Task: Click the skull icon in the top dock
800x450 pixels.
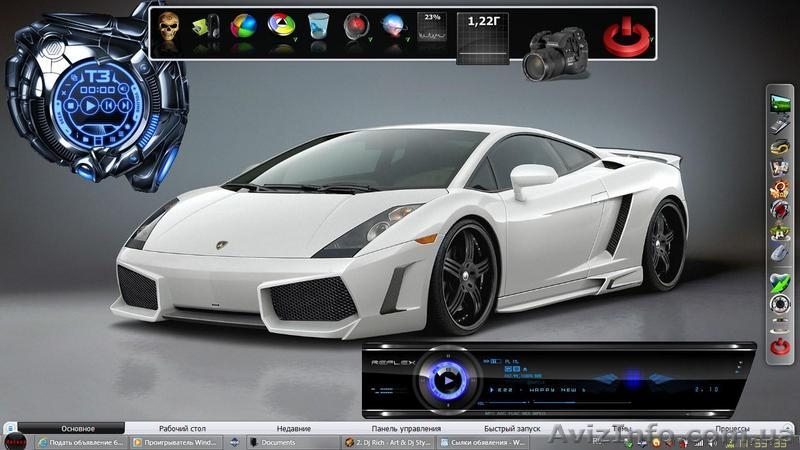Action: click(x=167, y=32)
